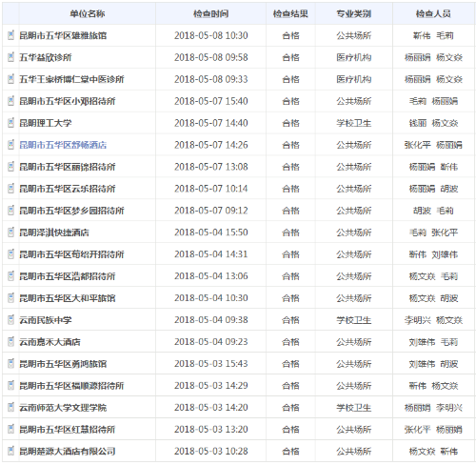Click document icon beside 昆明泽淇快捷酒店

pyautogui.click(x=11, y=232)
